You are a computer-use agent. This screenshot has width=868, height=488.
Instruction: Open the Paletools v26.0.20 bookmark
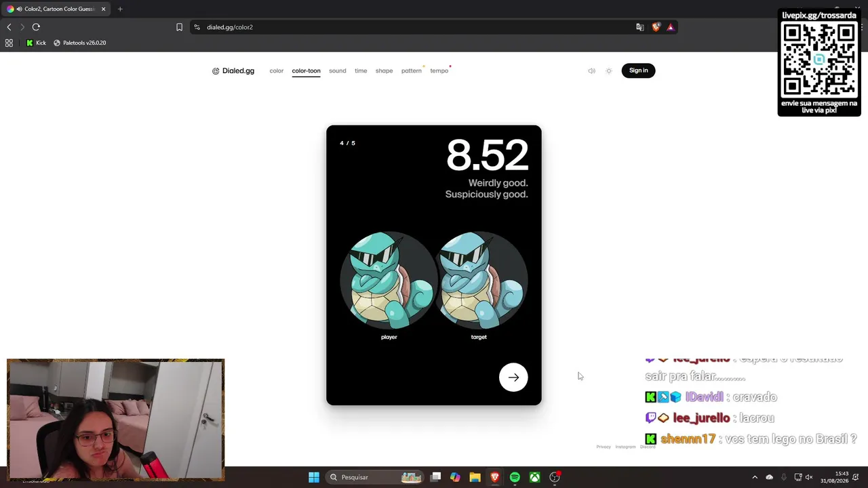click(79, 43)
